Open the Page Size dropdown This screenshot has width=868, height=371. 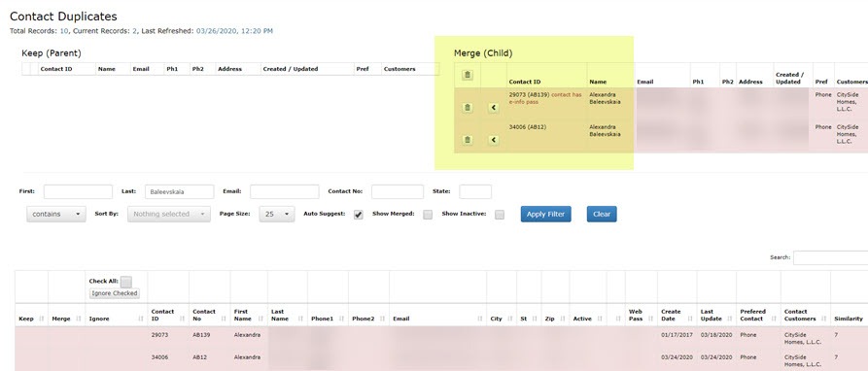pos(277,214)
